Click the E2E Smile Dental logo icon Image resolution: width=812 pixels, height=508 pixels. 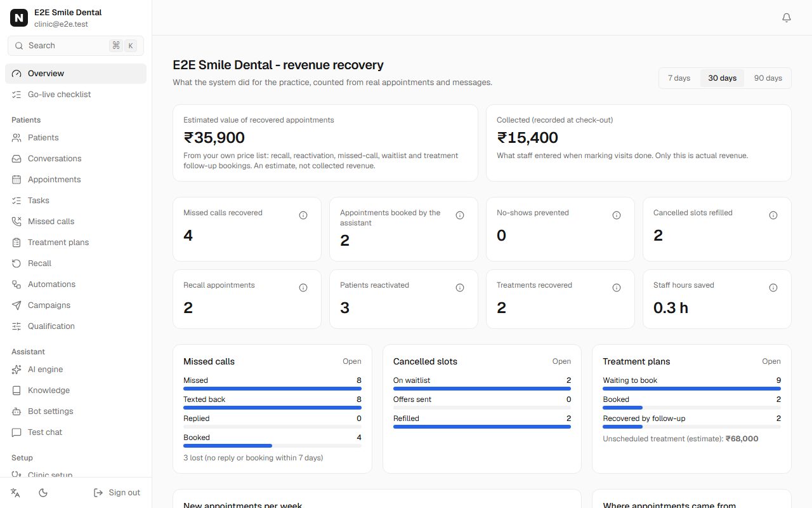point(19,18)
